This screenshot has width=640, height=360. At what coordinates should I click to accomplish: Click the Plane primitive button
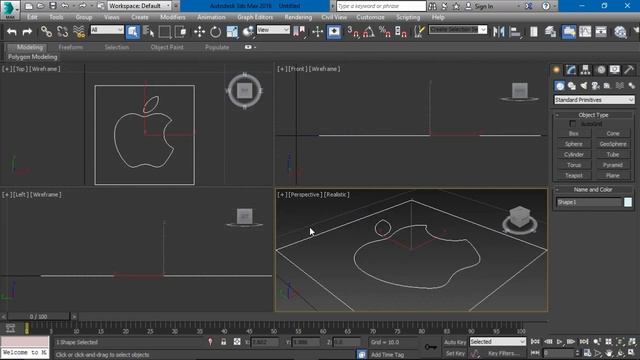[613, 176]
